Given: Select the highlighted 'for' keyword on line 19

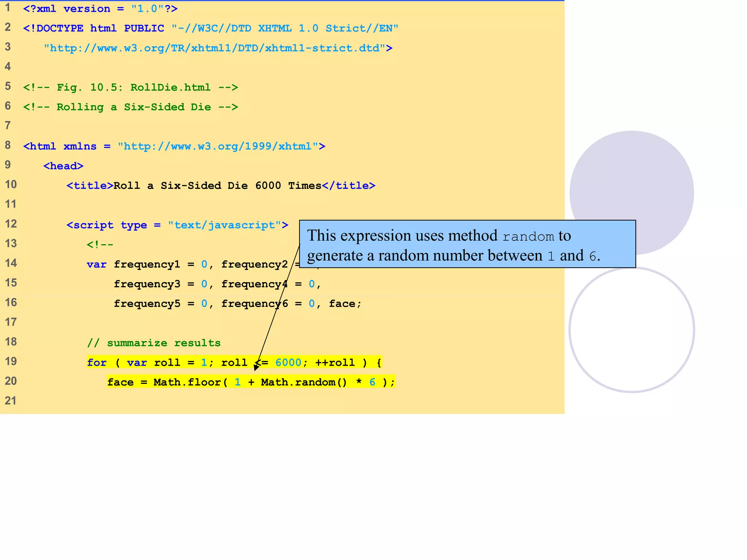Looking at the screenshot, I should 97,362.
